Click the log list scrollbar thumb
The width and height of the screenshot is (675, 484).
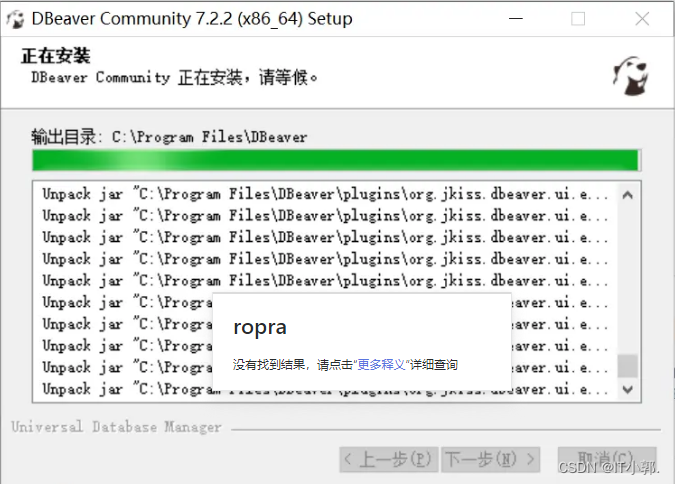(628, 366)
